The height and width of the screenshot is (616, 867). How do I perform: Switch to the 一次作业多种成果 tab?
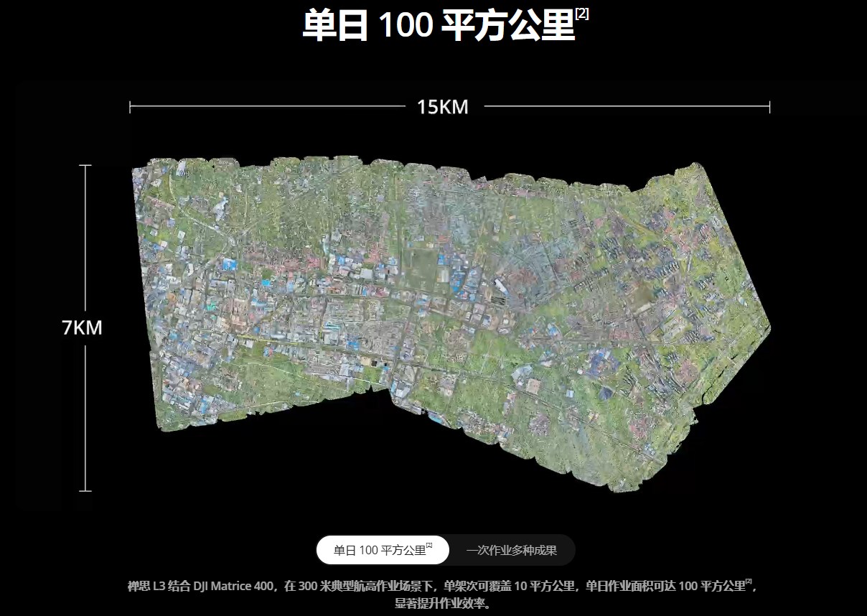click(x=511, y=551)
